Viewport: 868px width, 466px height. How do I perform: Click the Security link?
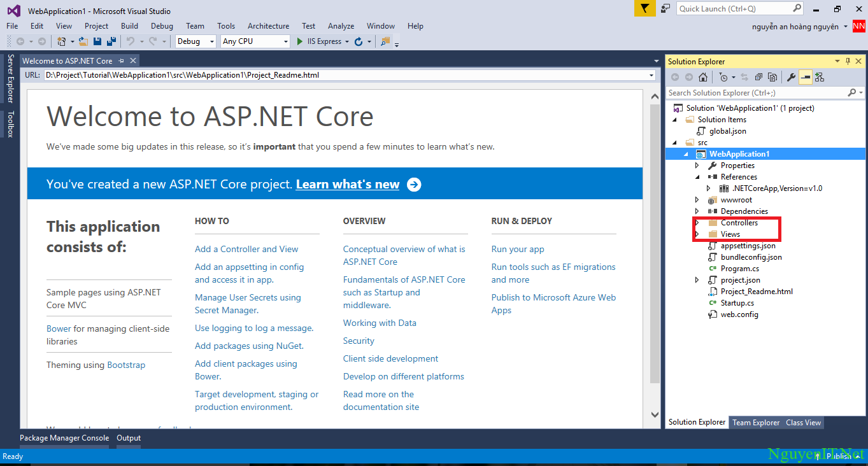[359, 341]
